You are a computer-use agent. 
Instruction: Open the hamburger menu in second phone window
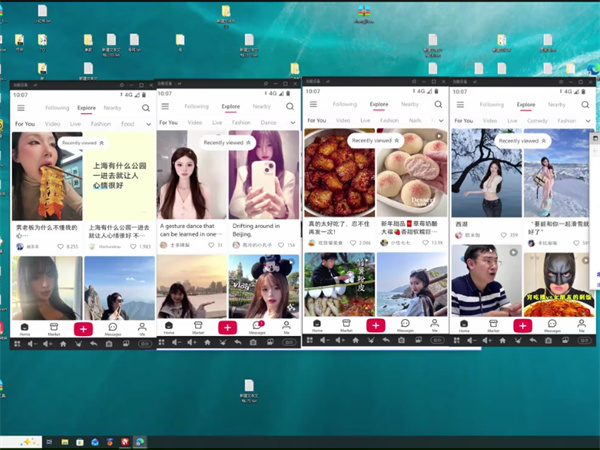tap(165, 106)
